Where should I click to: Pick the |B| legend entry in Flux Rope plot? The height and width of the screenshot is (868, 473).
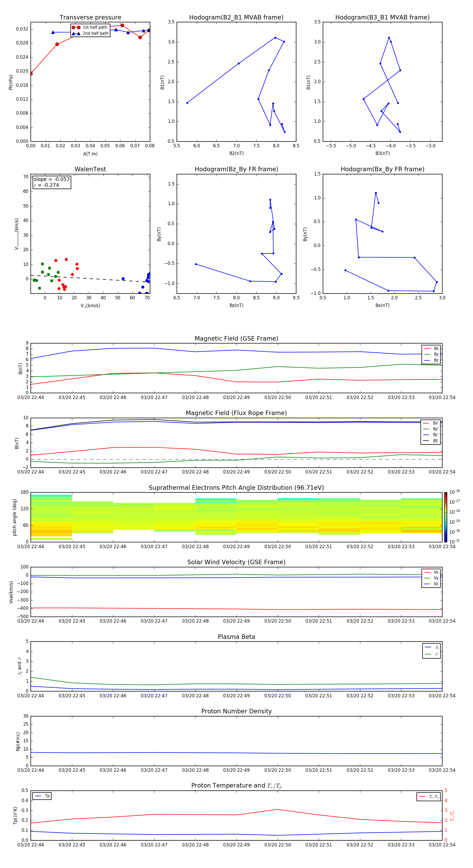pyautogui.click(x=431, y=441)
